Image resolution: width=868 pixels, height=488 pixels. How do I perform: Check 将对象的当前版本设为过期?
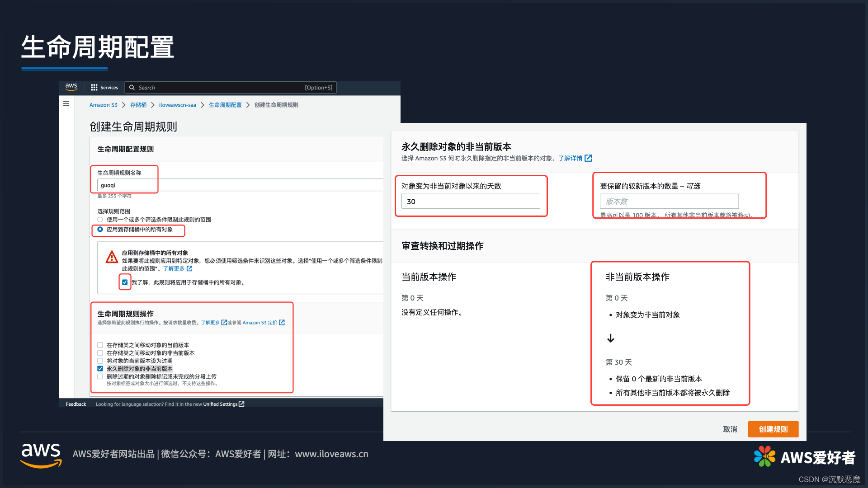pos(100,361)
